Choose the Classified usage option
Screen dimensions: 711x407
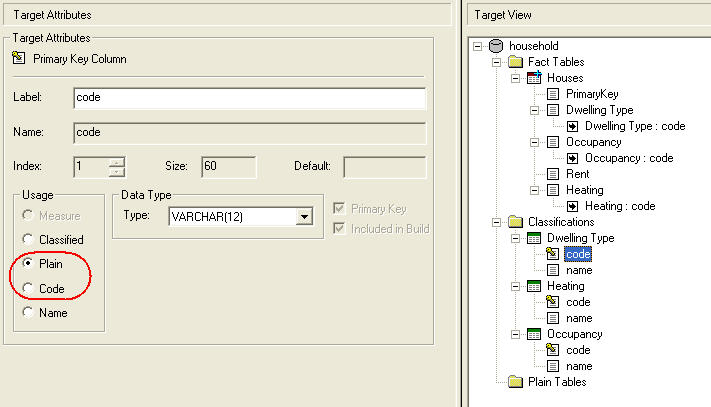tap(28, 240)
